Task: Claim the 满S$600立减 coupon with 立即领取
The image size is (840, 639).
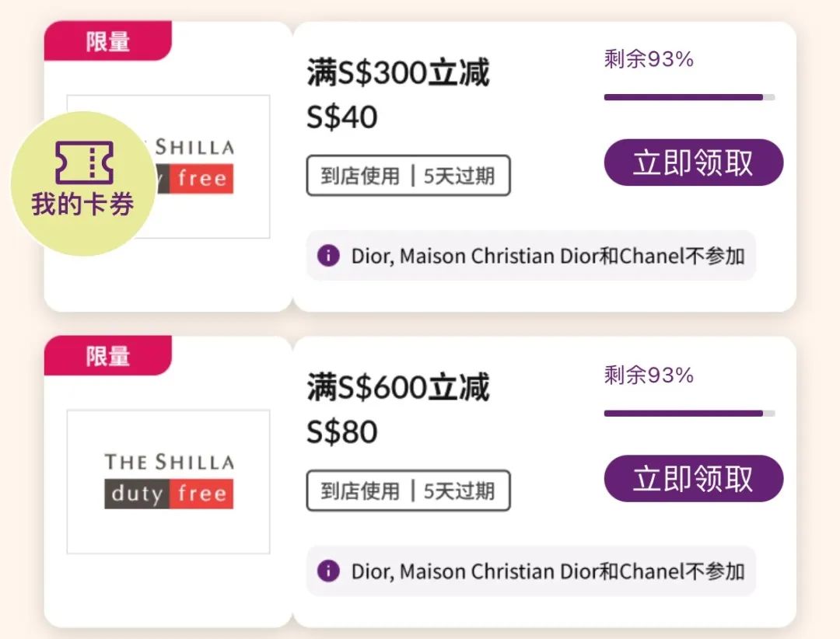Action: pos(693,478)
